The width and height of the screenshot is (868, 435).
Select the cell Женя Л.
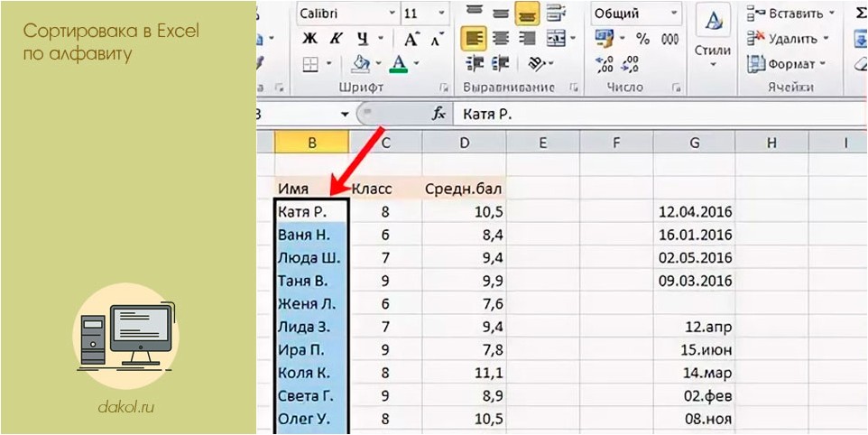tap(311, 304)
